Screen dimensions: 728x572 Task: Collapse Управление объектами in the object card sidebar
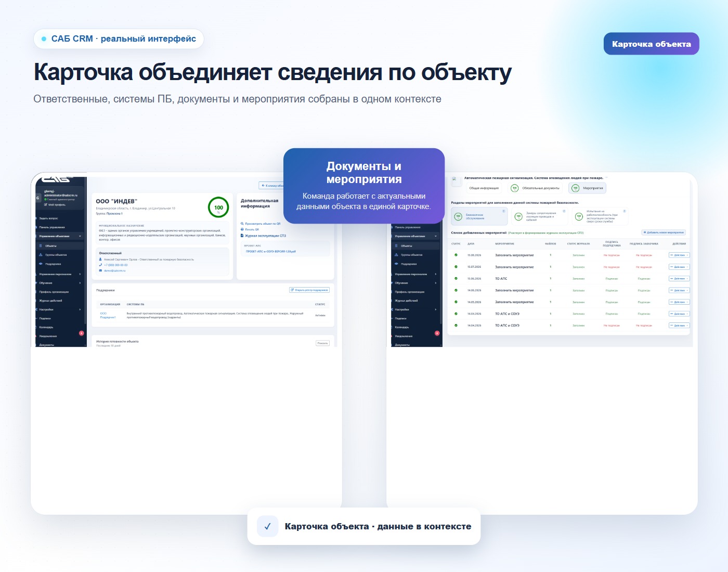80,236
